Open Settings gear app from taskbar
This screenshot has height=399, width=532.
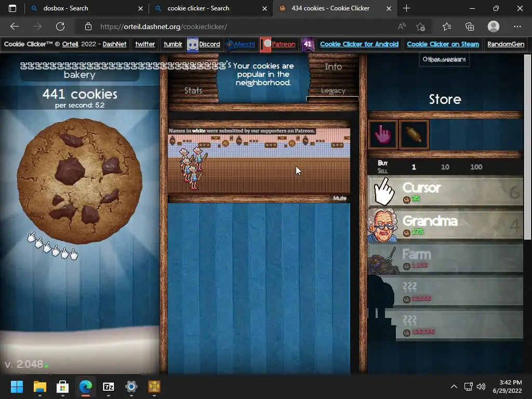click(x=131, y=387)
